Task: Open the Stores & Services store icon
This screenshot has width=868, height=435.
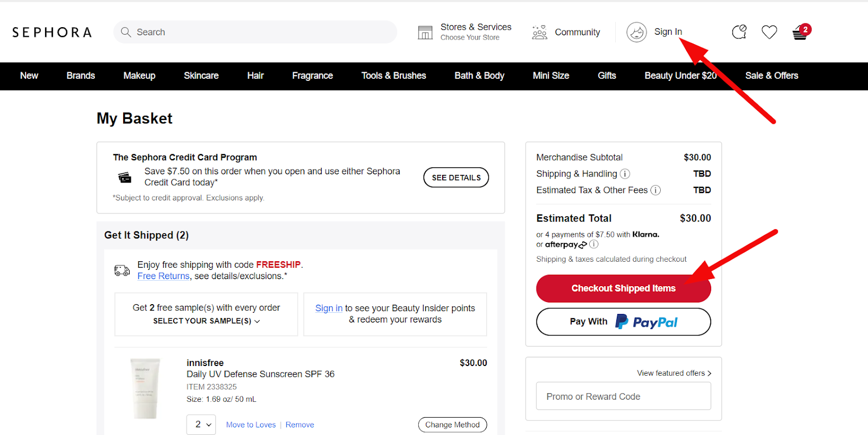Action: pyautogui.click(x=425, y=33)
